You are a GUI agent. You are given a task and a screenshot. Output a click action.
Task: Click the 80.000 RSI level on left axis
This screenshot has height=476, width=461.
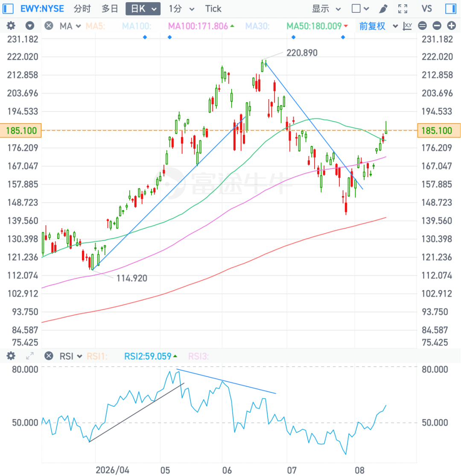pyautogui.click(x=25, y=370)
